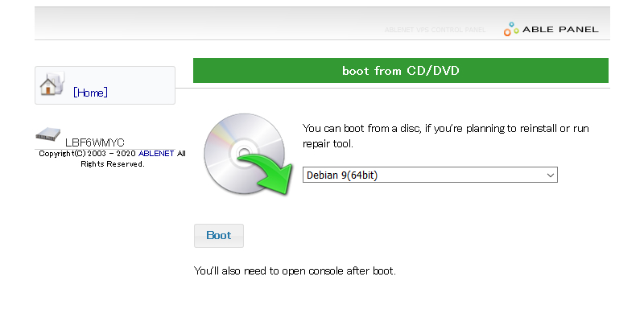Viewport: 644px width, 322px height.
Task: Click the Copyright(C) 2003 - 2020 text
Action: pyautogui.click(x=87, y=154)
